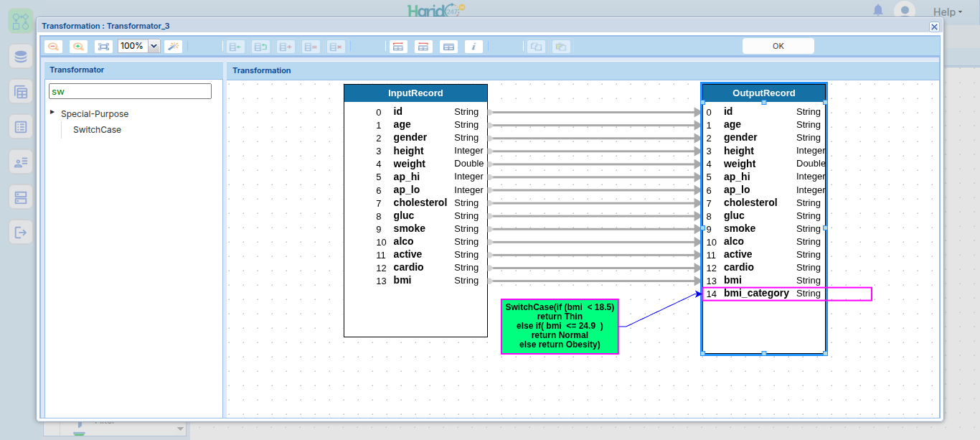This screenshot has width=980, height=440.
Task: Select the green SwitchCase expression box
Action: (x=560, y=327)
